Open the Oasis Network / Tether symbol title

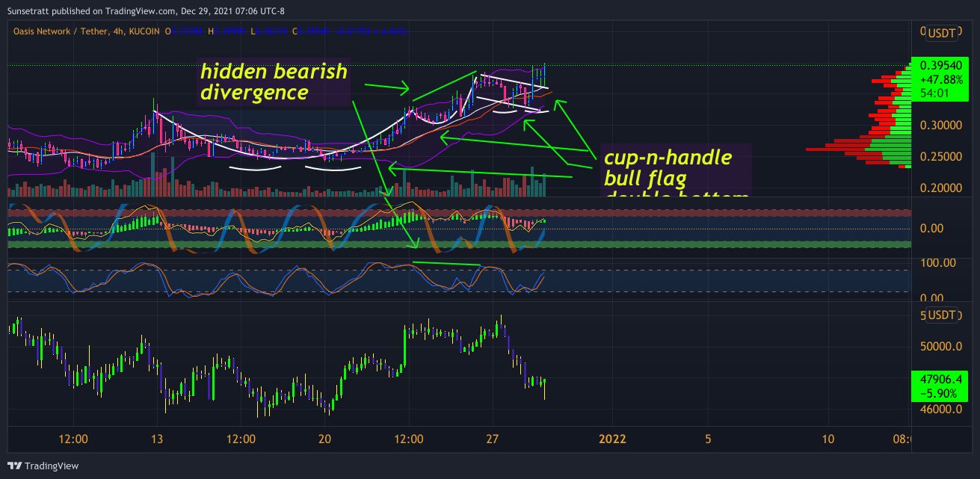pyautogui.click(x=87, y=31)
